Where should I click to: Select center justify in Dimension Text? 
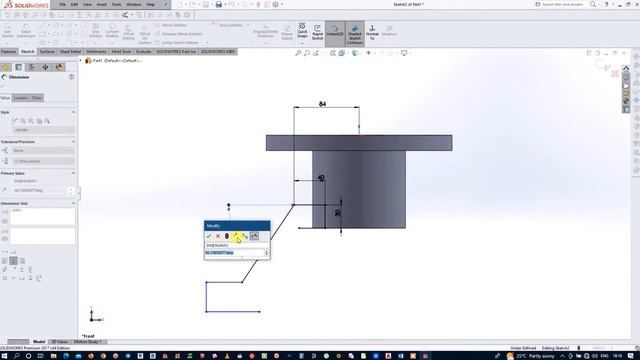pyautogui.click(x=13, y=261)
